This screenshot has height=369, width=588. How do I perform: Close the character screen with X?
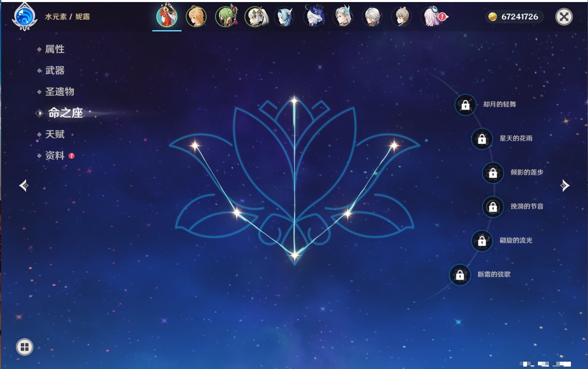(x=564, y=17)
